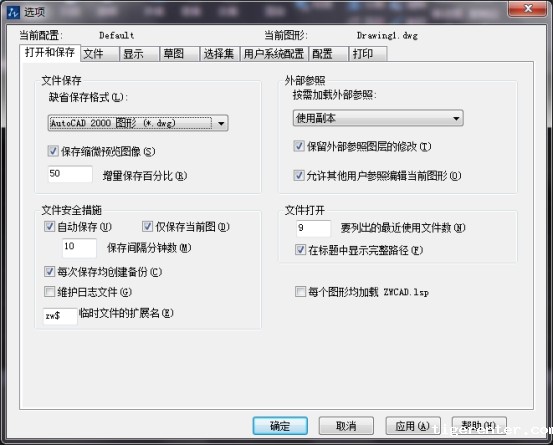This screenshot has height=446, width=554.
Task: Uncheck 每次保存均创建备份 option
Action: point(49,271)
